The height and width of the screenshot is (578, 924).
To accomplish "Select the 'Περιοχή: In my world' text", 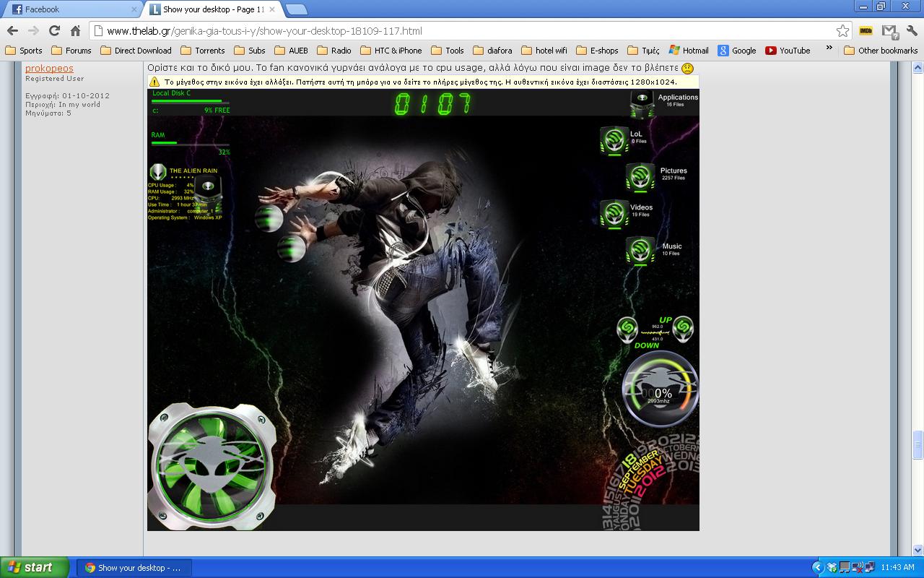I will coord(63,104).
